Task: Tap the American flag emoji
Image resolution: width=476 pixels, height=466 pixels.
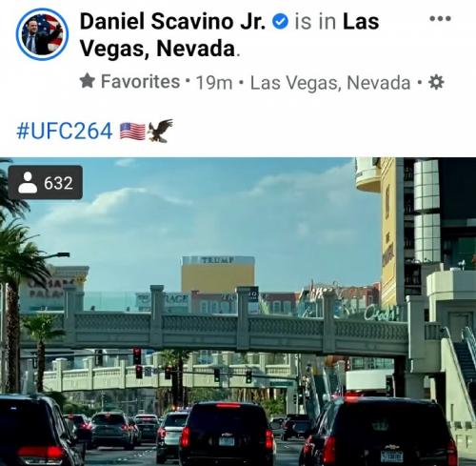Action: point(132,132)
